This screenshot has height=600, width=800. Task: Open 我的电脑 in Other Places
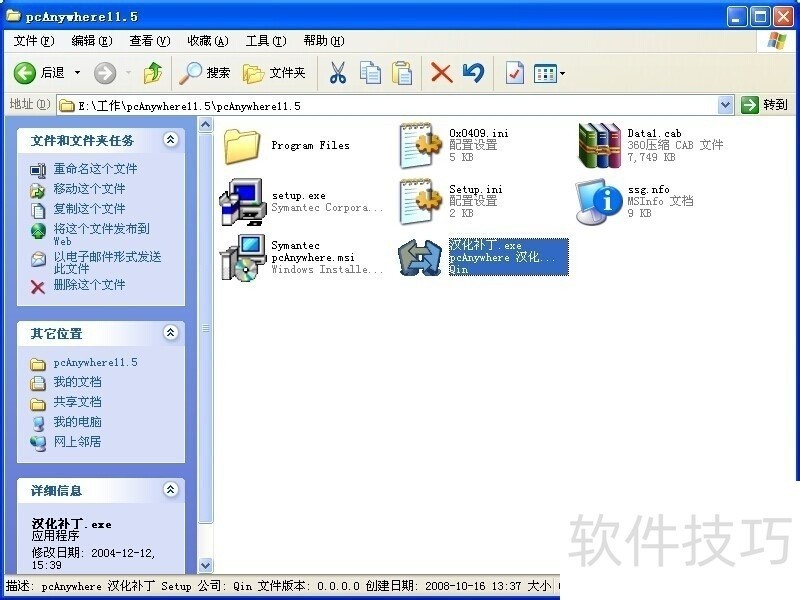[x=78, y=421]
